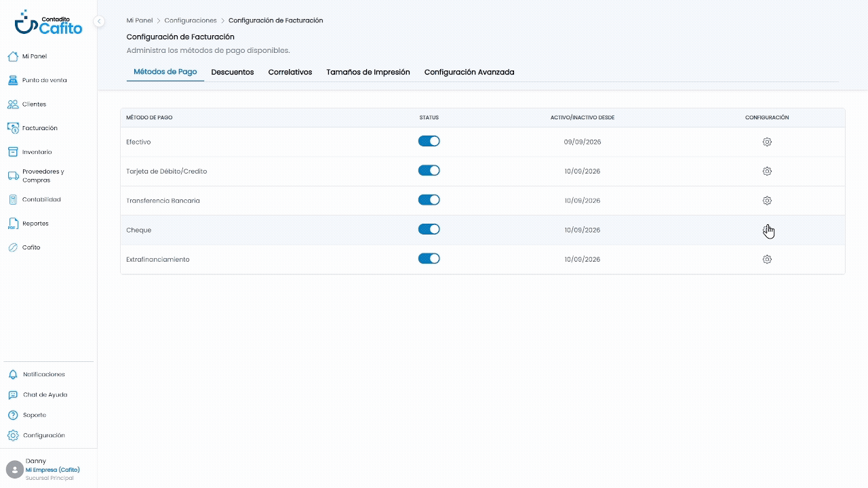Screen dimensions: 868x488
Task: Click the Extrafinanciamiento row name
Action: pos(158,260)
